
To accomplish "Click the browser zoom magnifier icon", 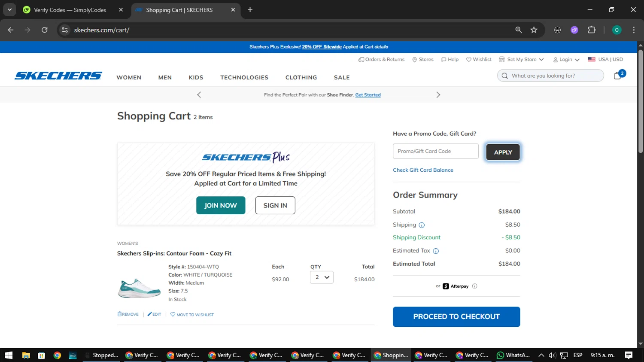I will (x=519, y=30).
